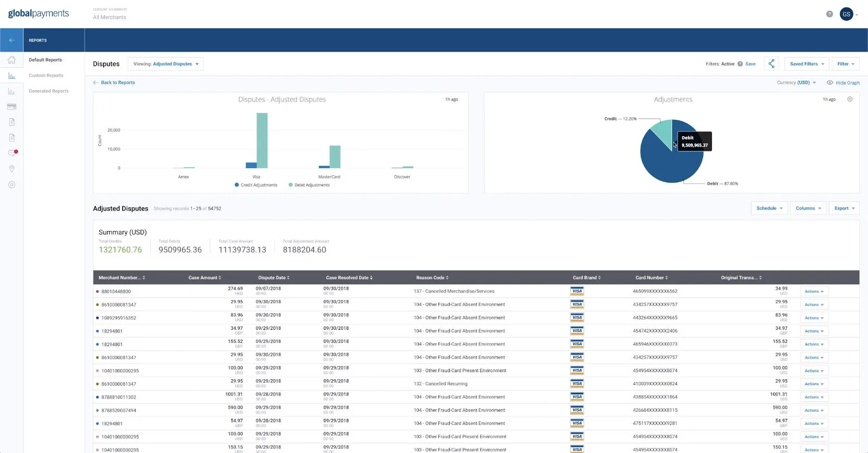Open the GS user avatar menu
This screenshot has height=453, width=868.
pos(846,14)
